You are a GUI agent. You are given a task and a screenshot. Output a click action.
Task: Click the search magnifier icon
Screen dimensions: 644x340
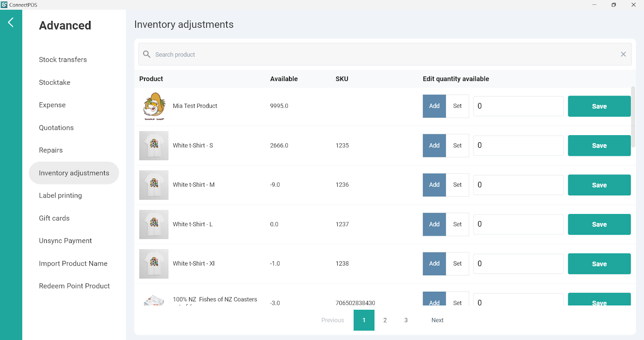[147, 54]
